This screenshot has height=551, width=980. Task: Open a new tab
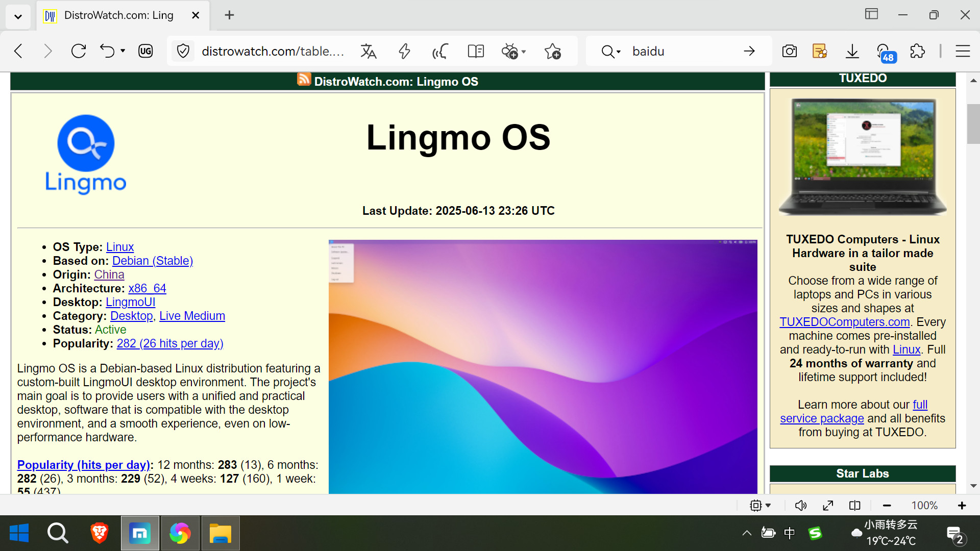229,15
